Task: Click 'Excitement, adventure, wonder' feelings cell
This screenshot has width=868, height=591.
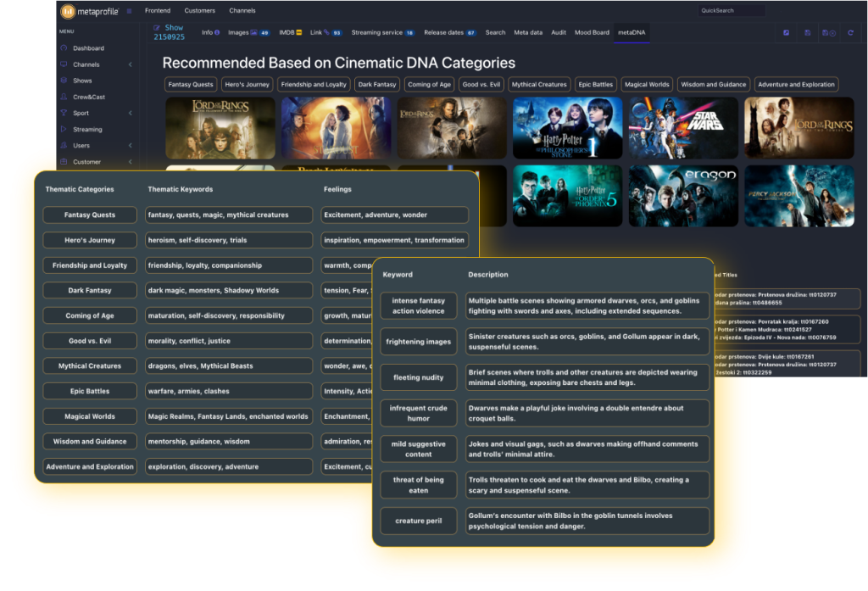Action: pos(395,215)
